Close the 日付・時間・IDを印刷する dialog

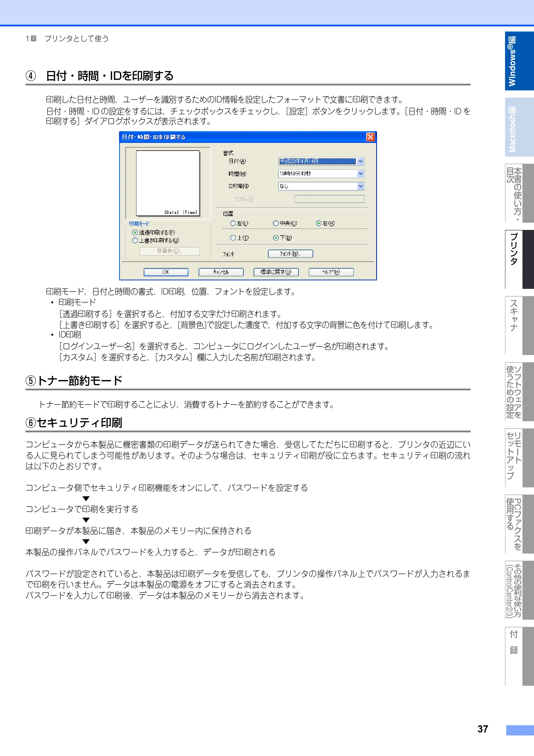pos(370,137)
